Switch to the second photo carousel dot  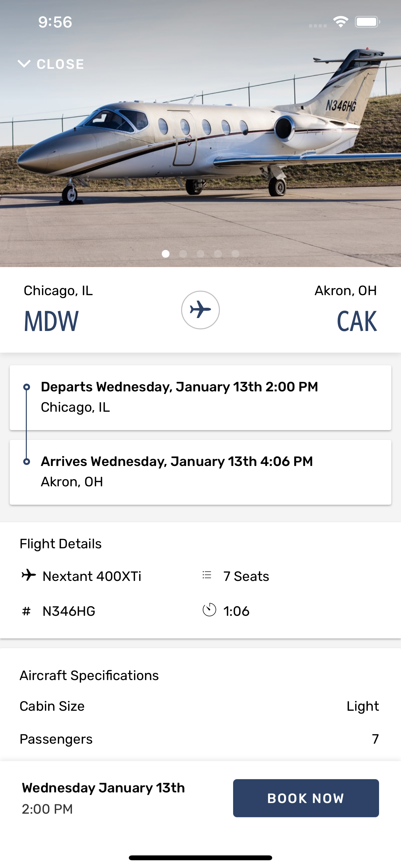coord(183,254)
